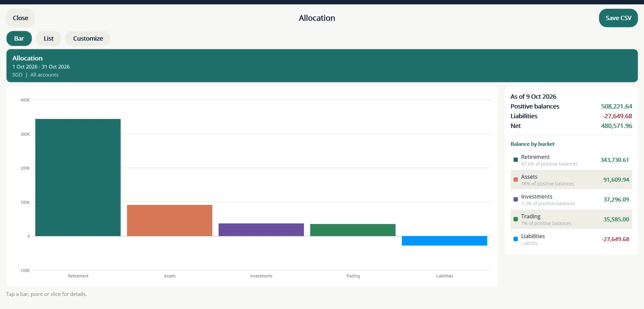Image resolution: width=644 pixels, height=309 pixels.
Task: Click the Retirement x-axis label
Action: (x=78, y=276)
